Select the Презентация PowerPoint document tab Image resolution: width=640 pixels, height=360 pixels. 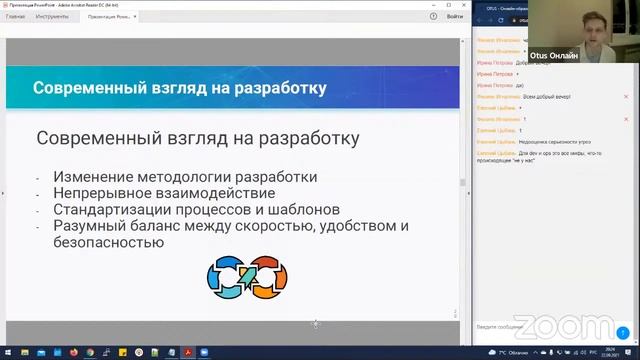tap(109, 17)
